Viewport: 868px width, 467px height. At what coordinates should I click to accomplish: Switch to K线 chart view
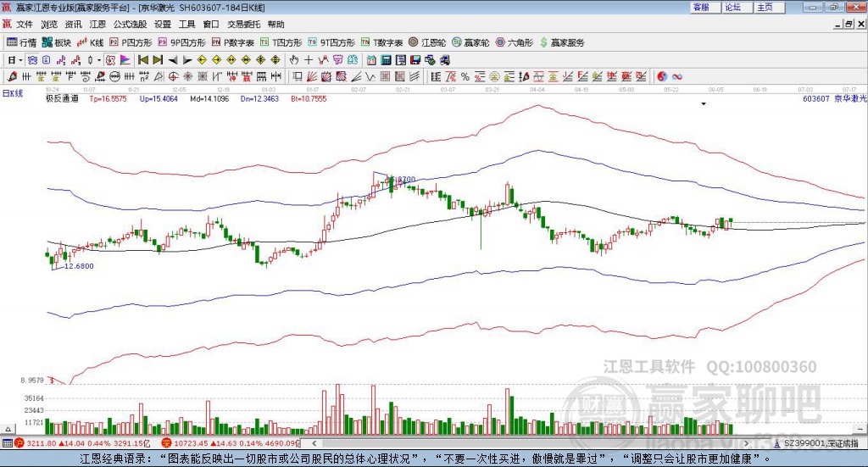pos(90,42)
